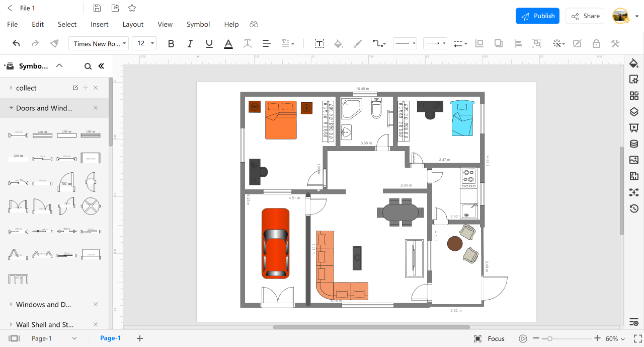
Task: Click the Fill Color bucket icon
Action: point(339,44)
